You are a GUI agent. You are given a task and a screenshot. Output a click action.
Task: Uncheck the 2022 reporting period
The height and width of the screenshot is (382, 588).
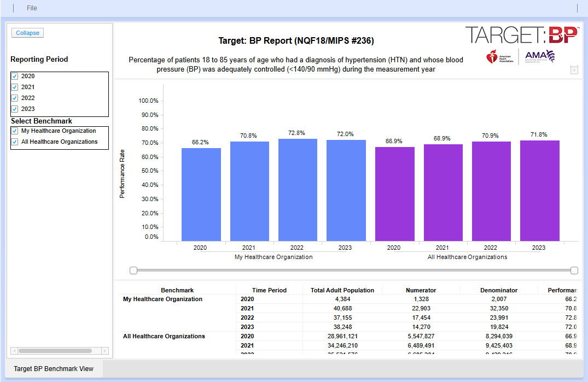click(14, 98)
